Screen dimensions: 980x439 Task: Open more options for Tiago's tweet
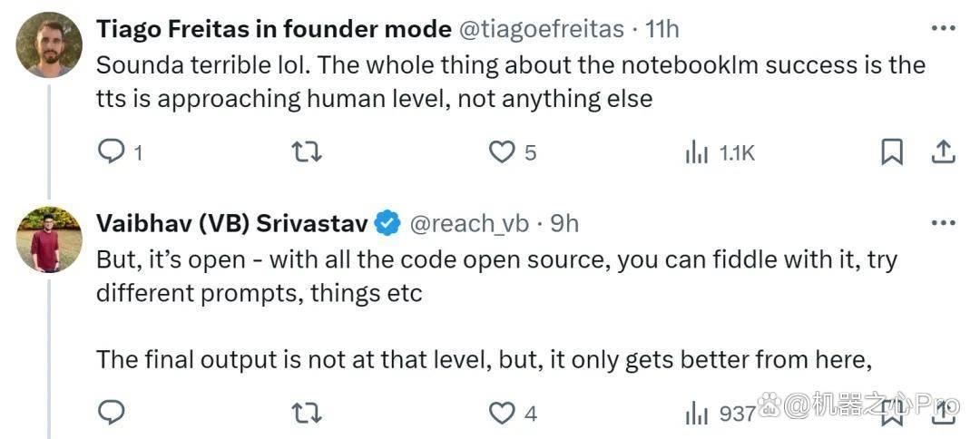click(x=944, y=29)
